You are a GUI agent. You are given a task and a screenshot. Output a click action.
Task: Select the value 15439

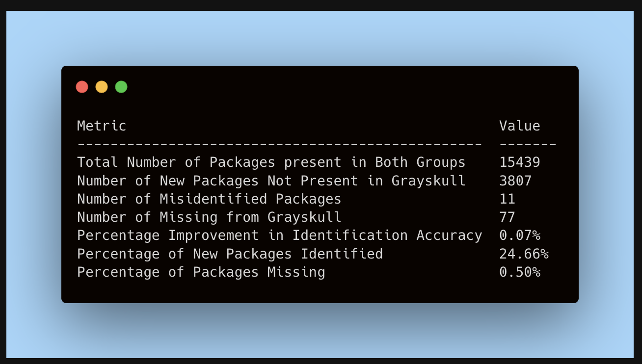tap(520, 162)
